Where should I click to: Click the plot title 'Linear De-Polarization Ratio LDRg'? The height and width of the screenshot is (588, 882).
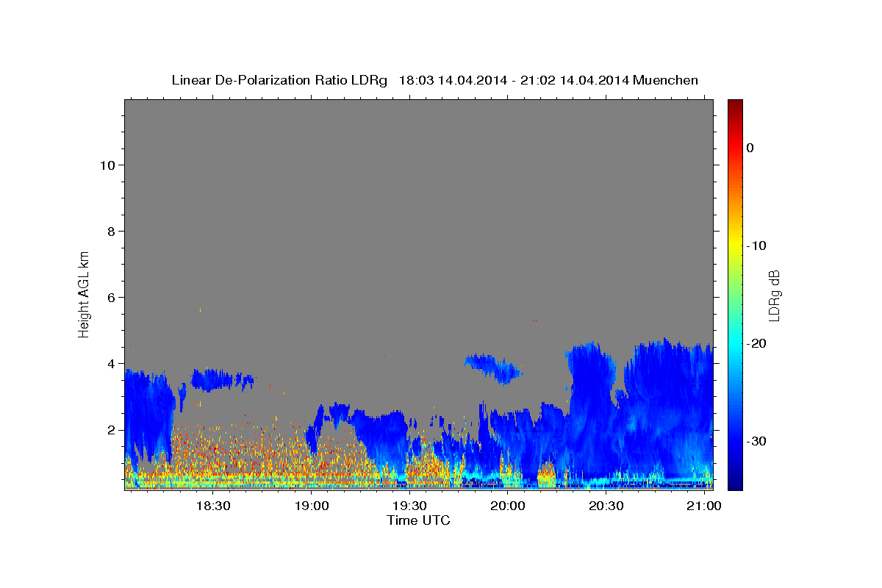(x=279, y=79)
